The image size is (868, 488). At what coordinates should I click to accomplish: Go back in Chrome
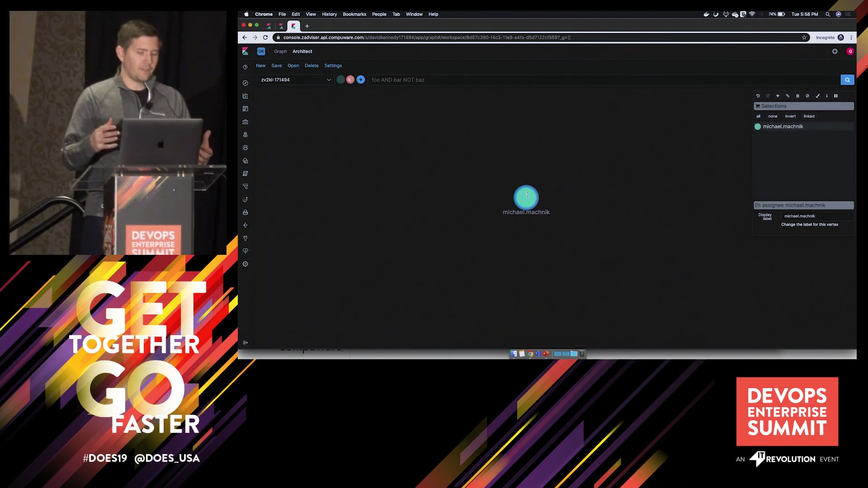(x=245, y=38)
